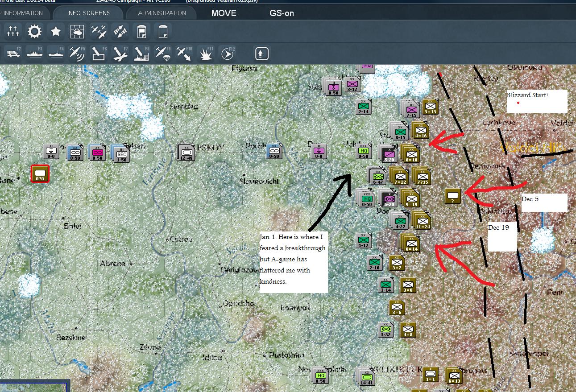
Task: Select the pink 0-50 unit counter
Action: (x=97, y=153)
